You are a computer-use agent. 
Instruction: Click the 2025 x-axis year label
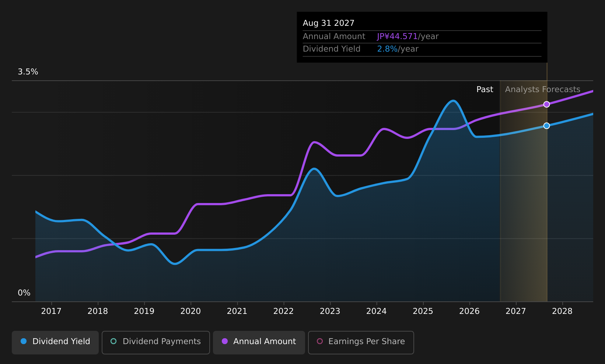(423, 311)
